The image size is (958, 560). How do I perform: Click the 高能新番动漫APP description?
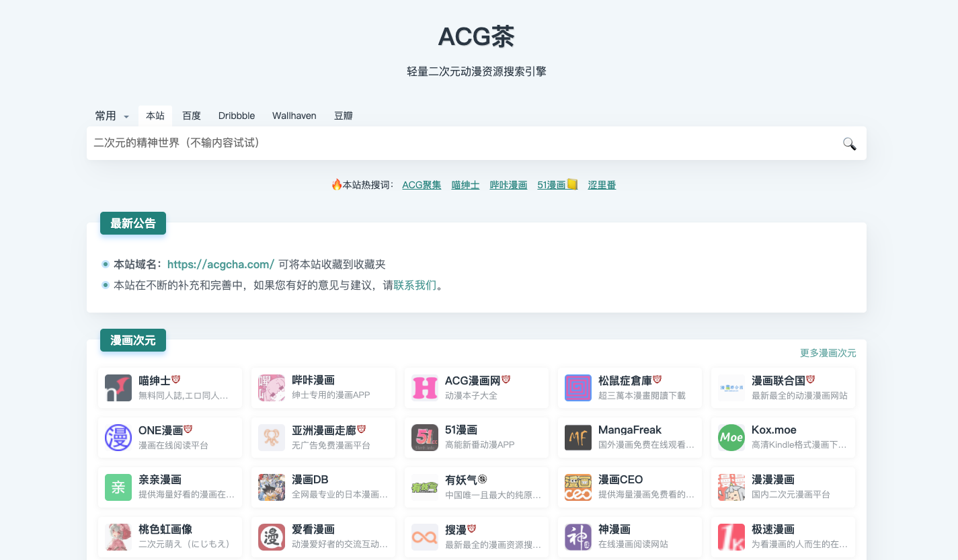point(480,445)
